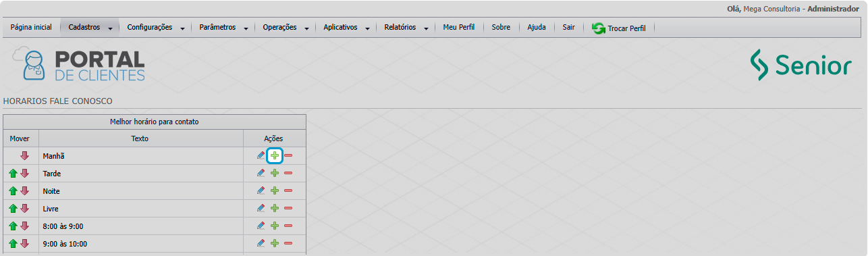This screenshot has height=256, width=868.
Task: Expand the Cadastros dropdown arrow
Action: (111, 28)
